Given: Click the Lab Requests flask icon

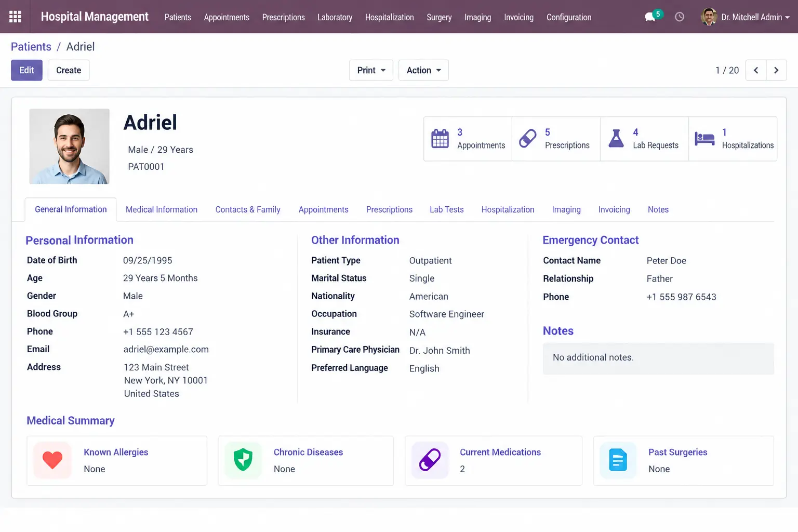Looking at the screenshot, I should point(616,139).
